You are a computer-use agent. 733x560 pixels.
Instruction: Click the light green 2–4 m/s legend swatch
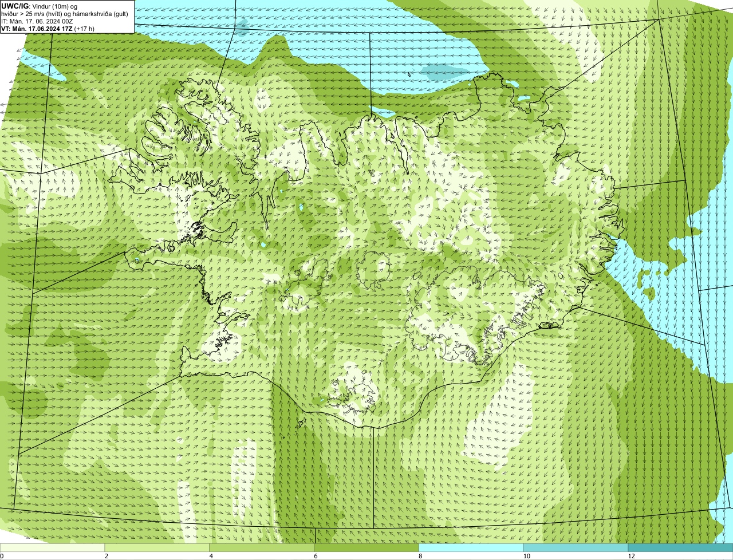[157, 548]
